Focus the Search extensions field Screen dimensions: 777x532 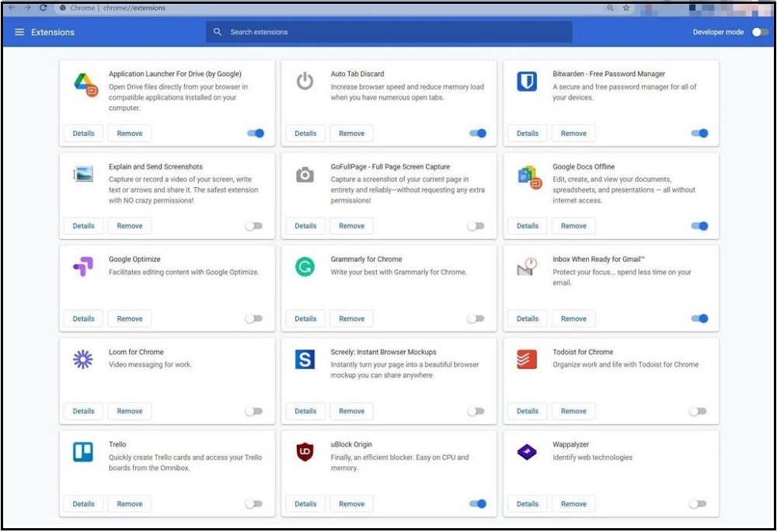point(389,32)
